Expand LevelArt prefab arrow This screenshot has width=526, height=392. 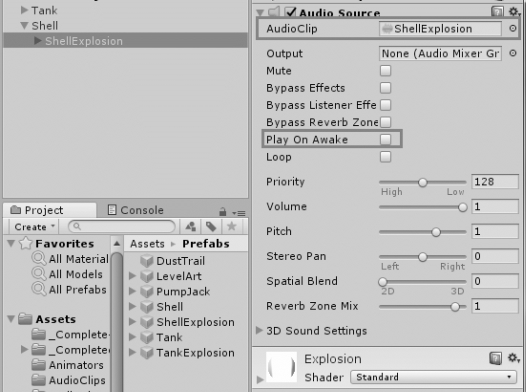tap(133, 276)
